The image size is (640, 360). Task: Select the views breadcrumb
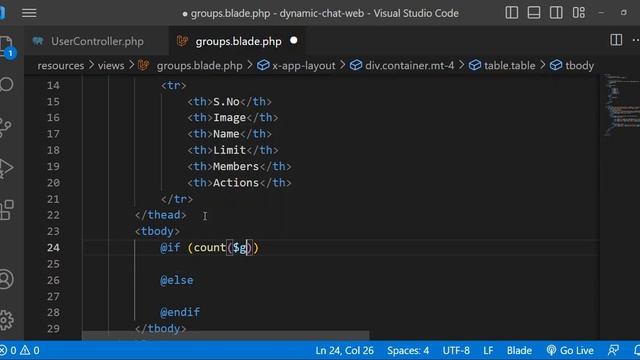point(111,65)
